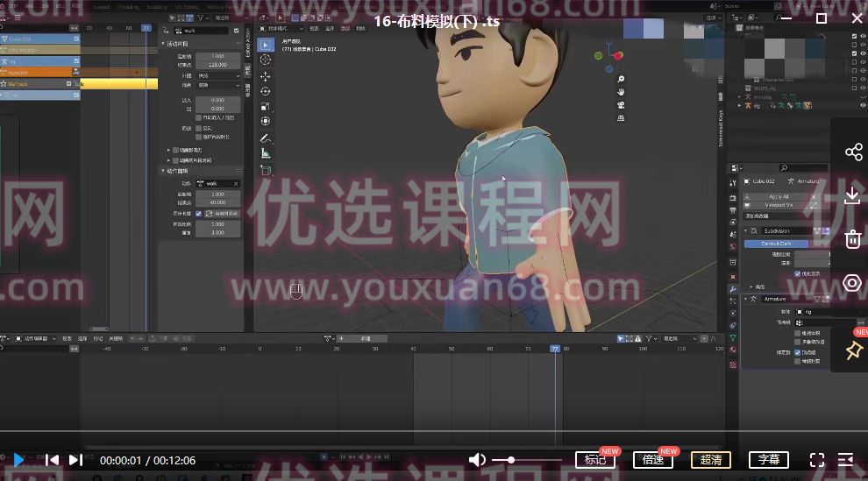The width and height of the screenshot is (868, 481).
Task: Open the Render properties tab icon
Action: pyautogui.click(x=733, y=198)
